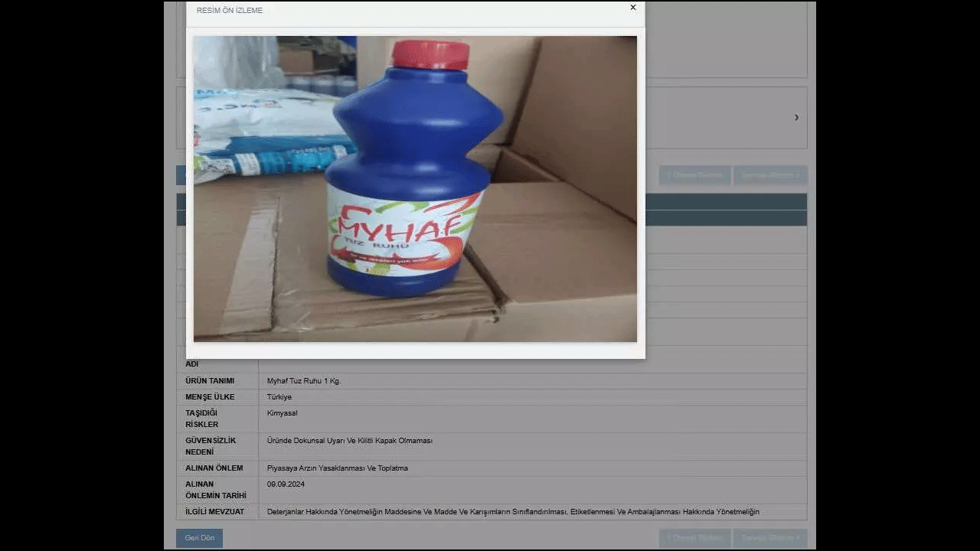Close the Resim Ön İzleme preview dialog

(632, 8)
